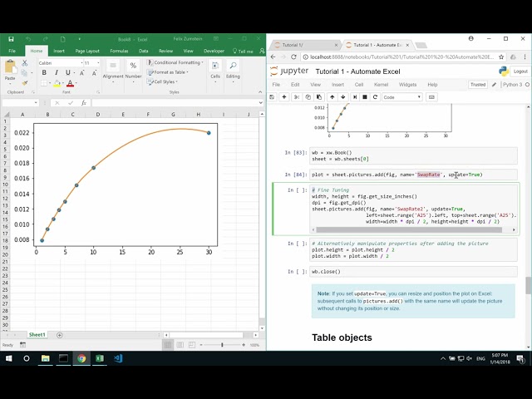Reload the Chrome page
532x399 pixels.
293,57
